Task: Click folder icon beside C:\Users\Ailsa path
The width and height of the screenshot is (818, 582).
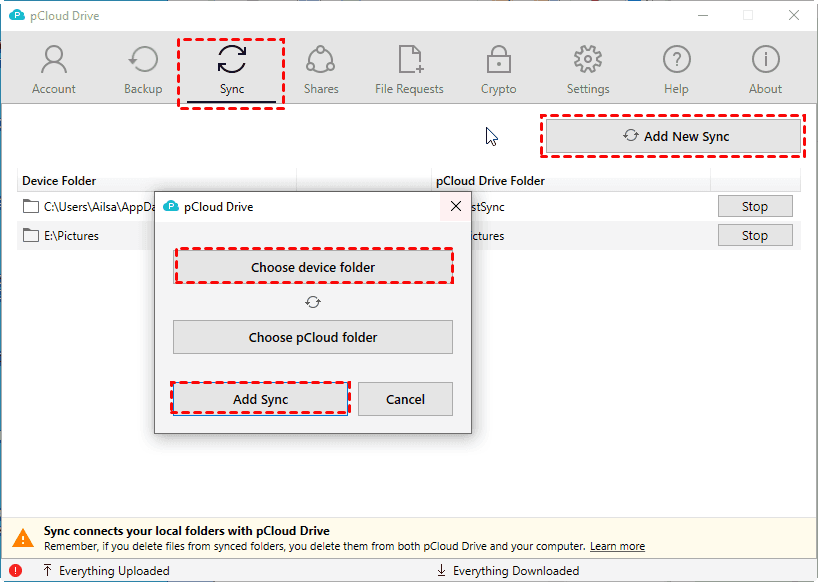Action: [31, 207]
